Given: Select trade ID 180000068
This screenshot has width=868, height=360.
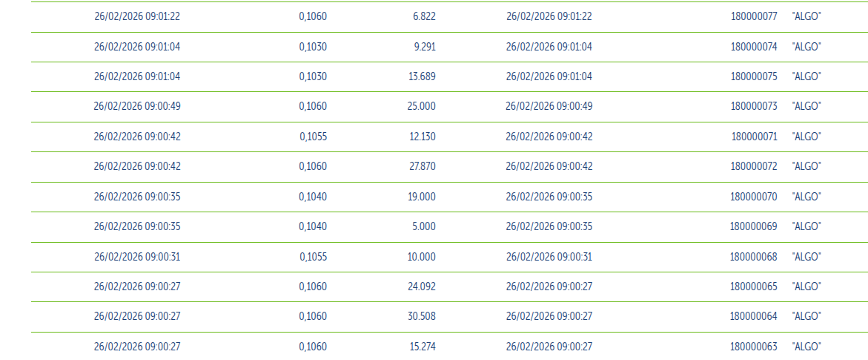Looking at the screenshot, I should tap(753, 257).
